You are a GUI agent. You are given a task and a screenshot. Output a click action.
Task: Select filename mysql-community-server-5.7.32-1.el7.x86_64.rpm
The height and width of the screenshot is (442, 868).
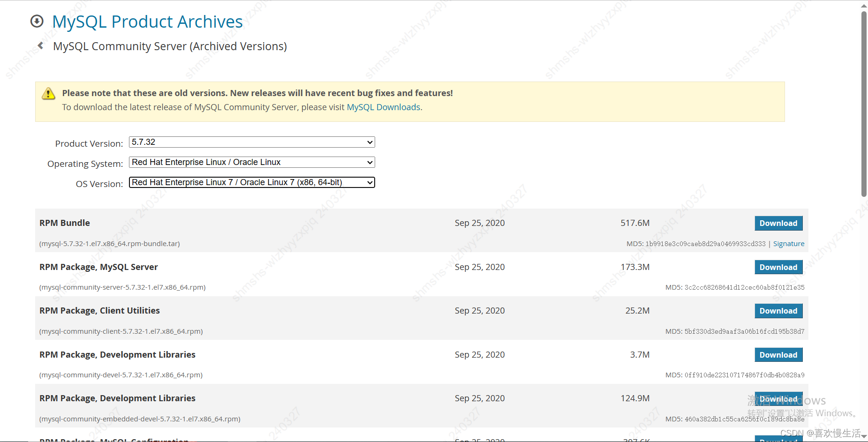point(122,287)
